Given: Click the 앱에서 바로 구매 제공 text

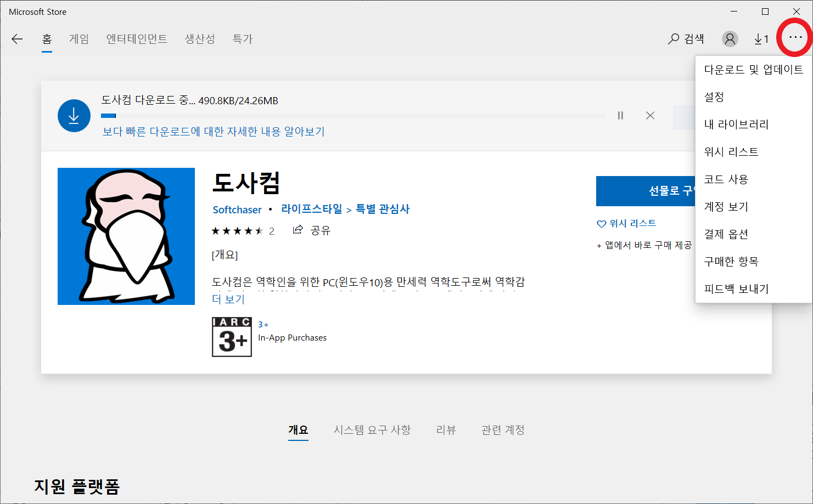Looking at the screenshot, I should (x=644, y=245).
